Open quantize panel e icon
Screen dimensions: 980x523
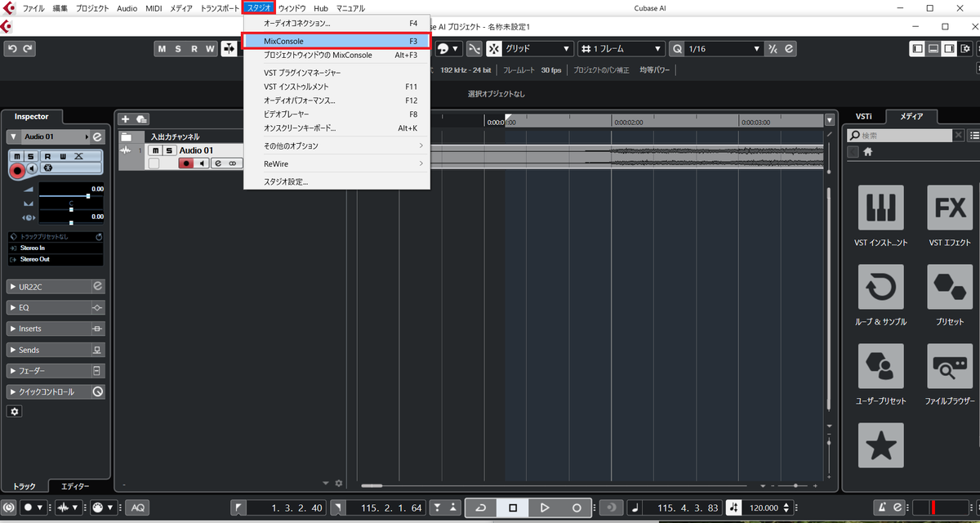click(789, 49)
